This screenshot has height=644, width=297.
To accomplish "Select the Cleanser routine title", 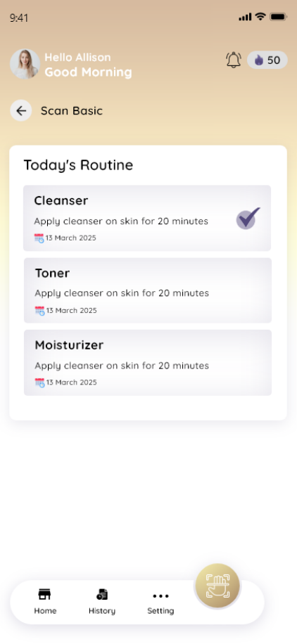I will tap(61, 201).
